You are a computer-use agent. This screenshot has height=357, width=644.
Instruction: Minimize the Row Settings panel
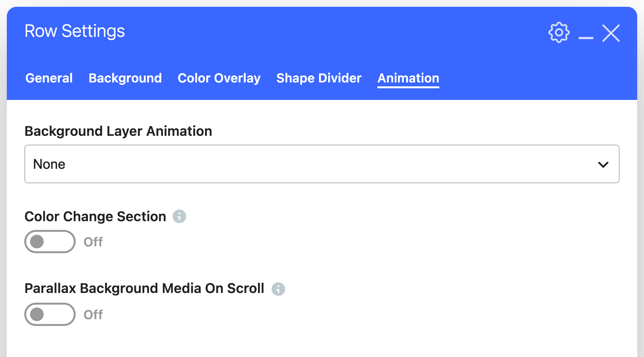586,38
